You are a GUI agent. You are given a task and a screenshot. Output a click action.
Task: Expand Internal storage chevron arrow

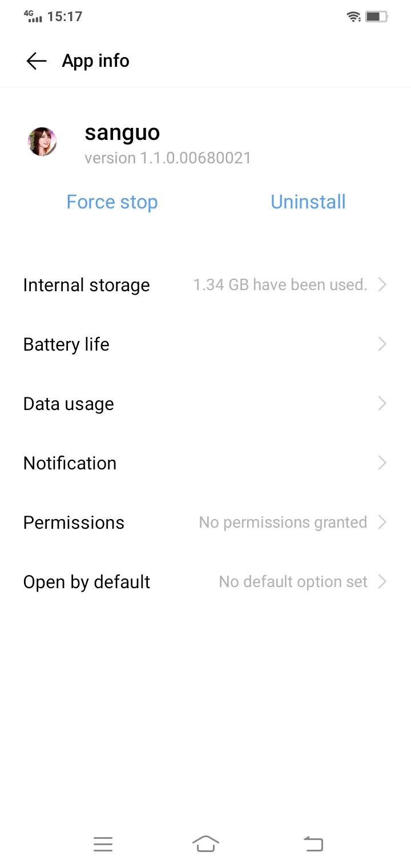pos(382,284)
